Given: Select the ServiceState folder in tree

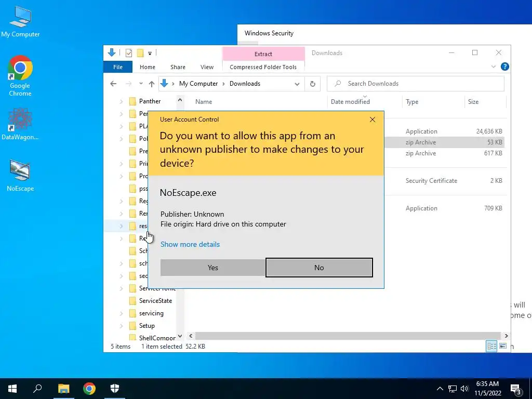Looking at the screenshot, I should 155,301.
